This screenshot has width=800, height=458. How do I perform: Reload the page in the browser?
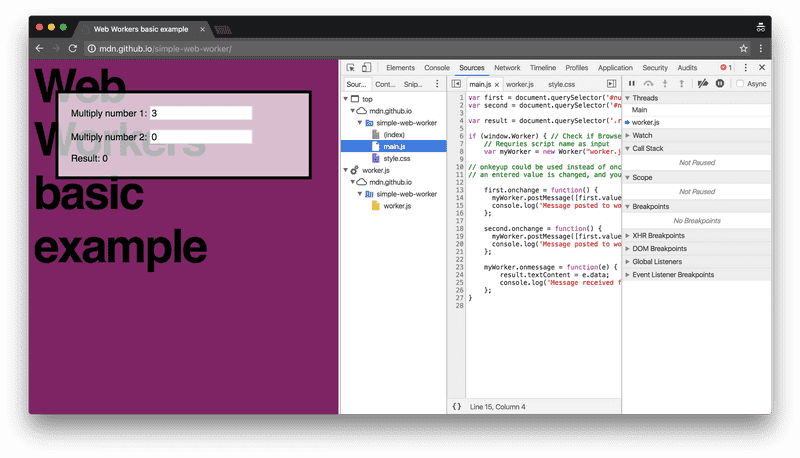[x=73, y=48]
